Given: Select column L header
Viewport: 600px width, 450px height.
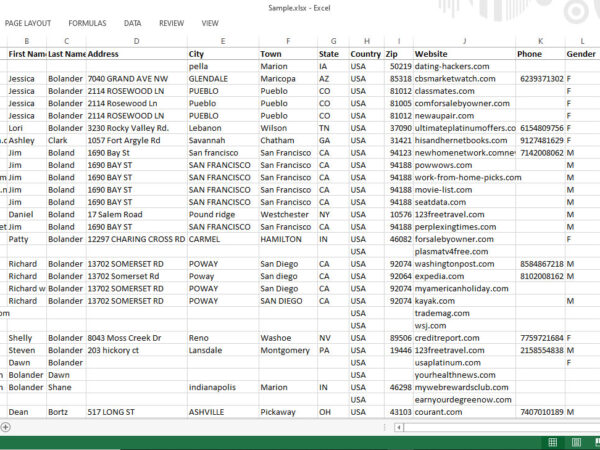Looking at the screenshot, I should pyautogui.click(x=582, y=41).
